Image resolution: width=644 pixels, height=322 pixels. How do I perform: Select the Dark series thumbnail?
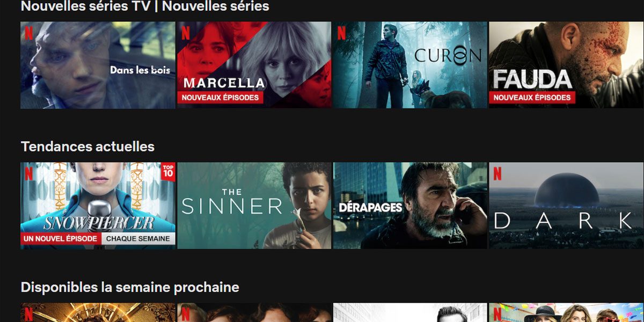[566, 206]
